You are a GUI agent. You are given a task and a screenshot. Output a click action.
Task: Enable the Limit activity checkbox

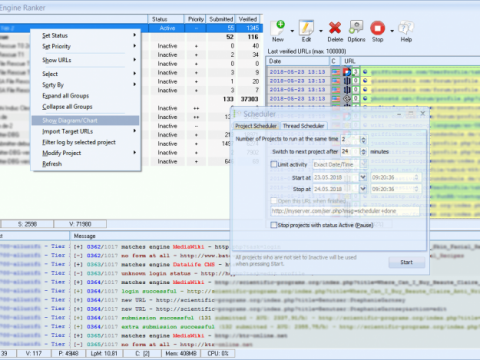[274, 164]
